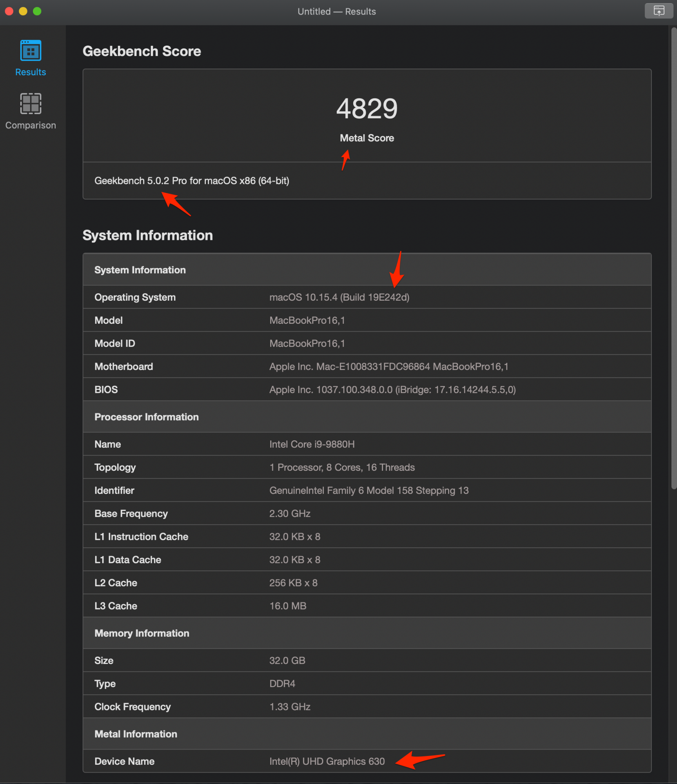This screenshot has height=784, width=677.
Task: Click the 'Base Frequency' row label
Action: click(x=131, y=514)
